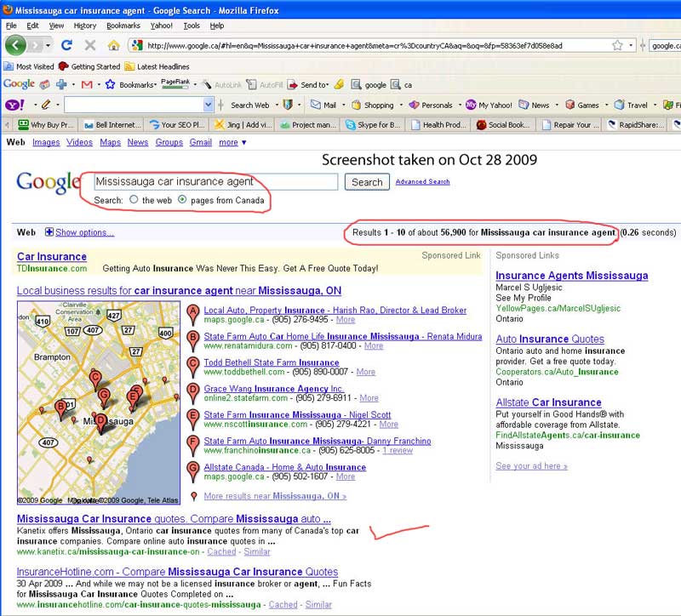Click the Bookmarks star in Google Toolbar
Viewport: 681px width, 616px height.
(x=110, y=85)
